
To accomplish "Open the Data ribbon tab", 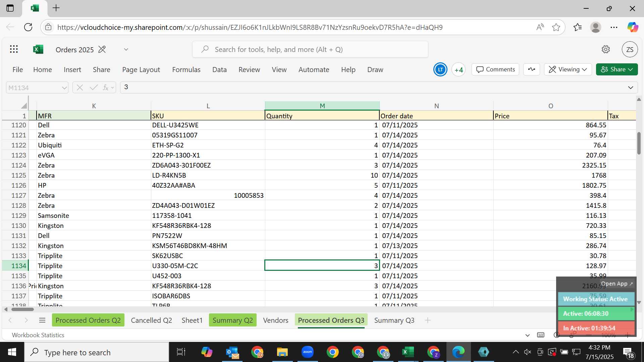I will pyautogui.click(x=219, y=69).
